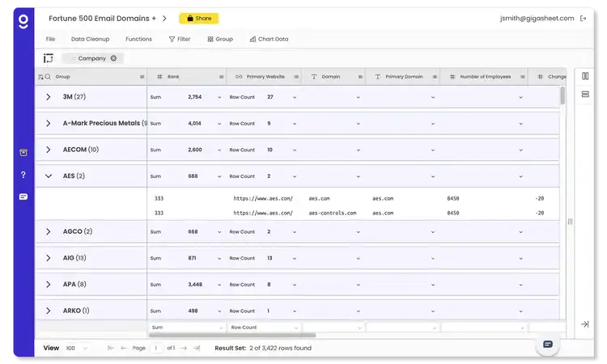Expand the A-Mark Precious Metals group
This screenshot has height=364, width=607.
tap(49, 124)
